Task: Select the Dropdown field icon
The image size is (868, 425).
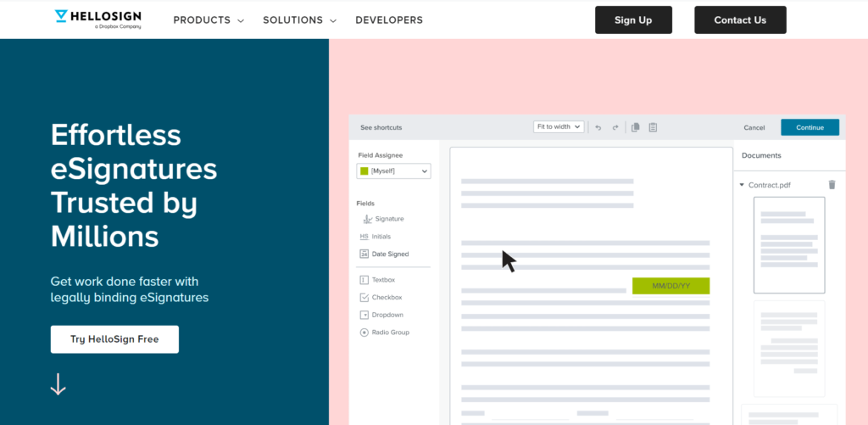Action: pos(364,315)
